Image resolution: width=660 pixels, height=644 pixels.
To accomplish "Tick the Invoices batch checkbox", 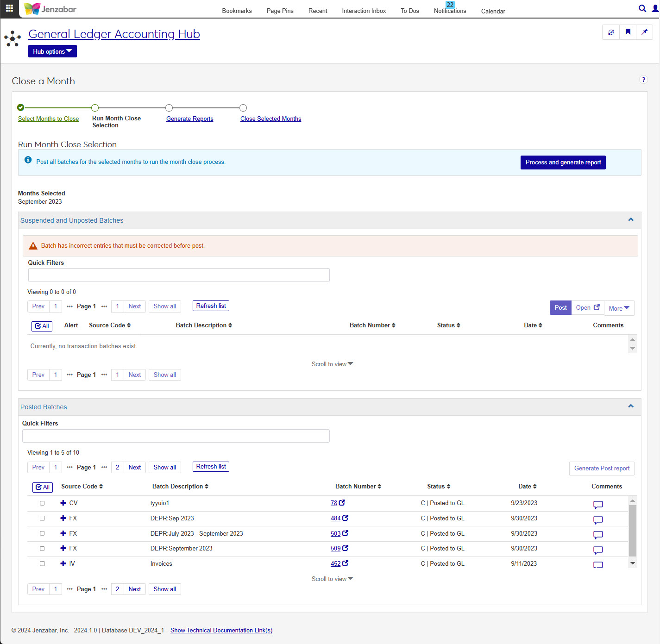I will (42, 563).
